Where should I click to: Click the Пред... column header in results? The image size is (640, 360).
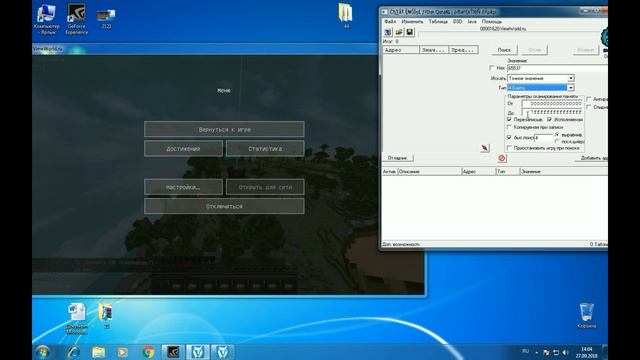(x=463, y=50)
